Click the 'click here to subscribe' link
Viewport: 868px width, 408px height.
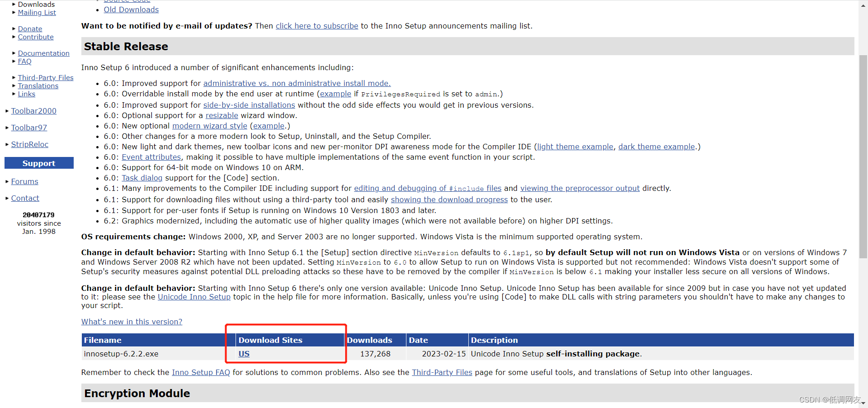[x=317, y=26]
